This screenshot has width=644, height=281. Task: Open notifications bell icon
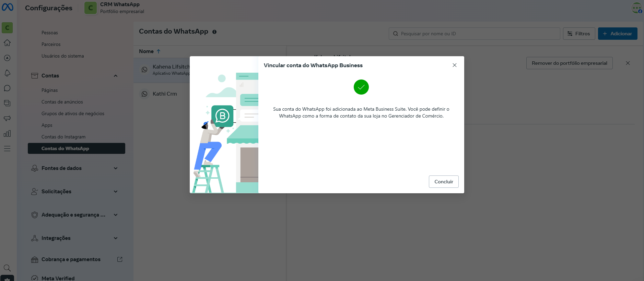click(7, 73)
